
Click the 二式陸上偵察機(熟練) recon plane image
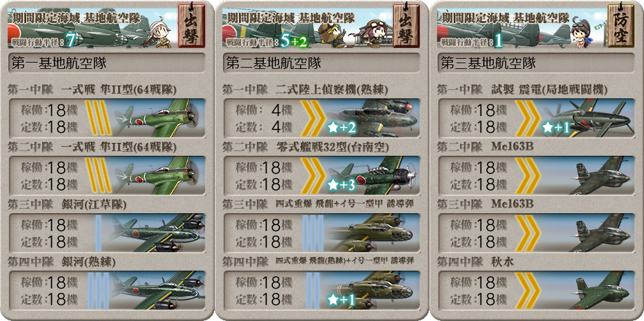pyautogui.click(x=372, y=117)
